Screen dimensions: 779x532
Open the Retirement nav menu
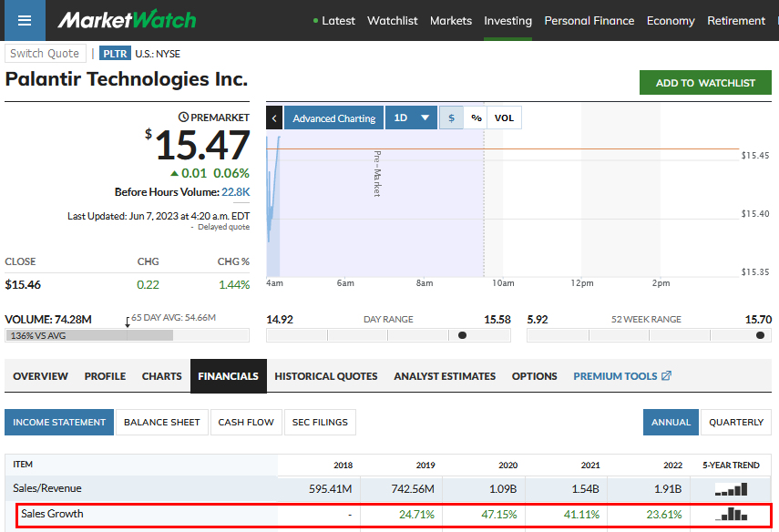(x=736, y=20)
